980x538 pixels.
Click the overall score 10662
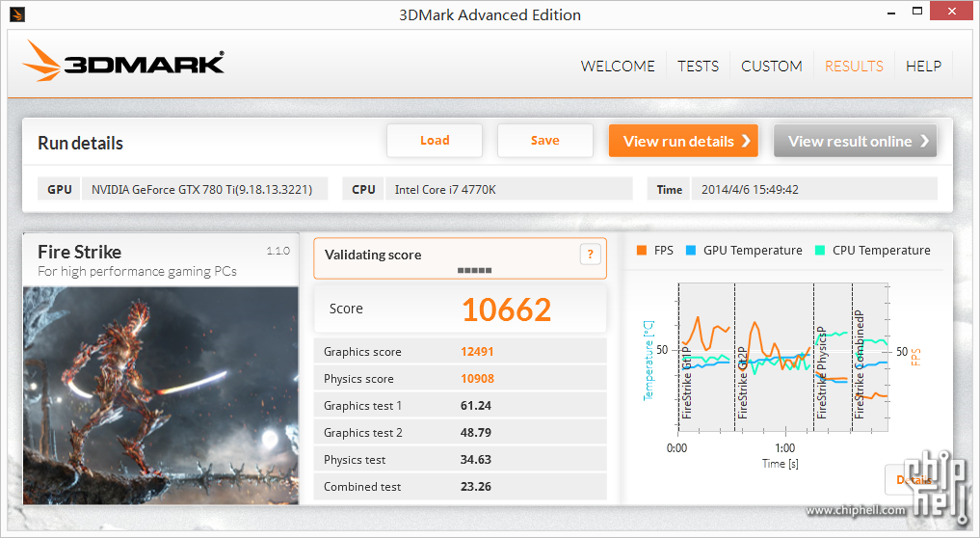coord(506,309)
